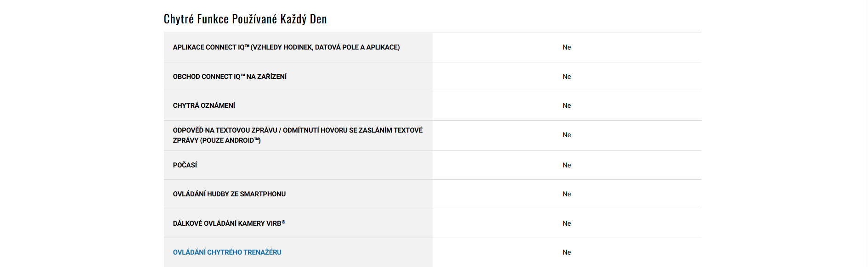Click the "Ne" value for Obchod Connect IQ
The width and height of the screenshot is (868, 267).
pyautogui.click(x=567, y=77)
